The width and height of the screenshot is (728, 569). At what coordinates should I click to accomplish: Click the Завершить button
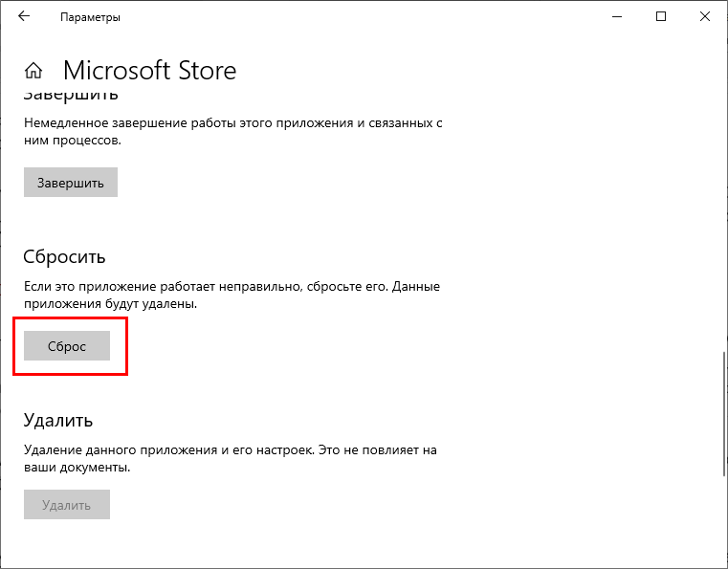[x=71, y=183]
